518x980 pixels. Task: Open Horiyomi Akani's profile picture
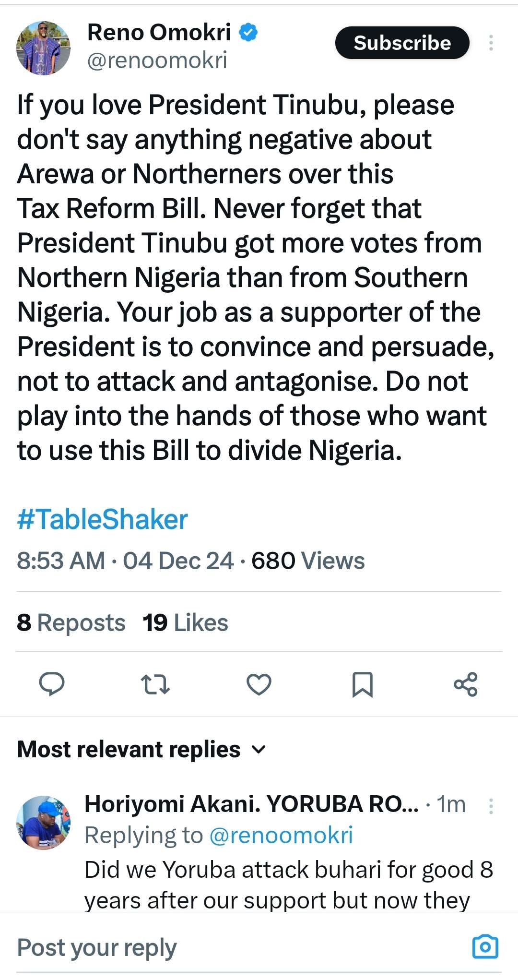[x=43, y=823]
